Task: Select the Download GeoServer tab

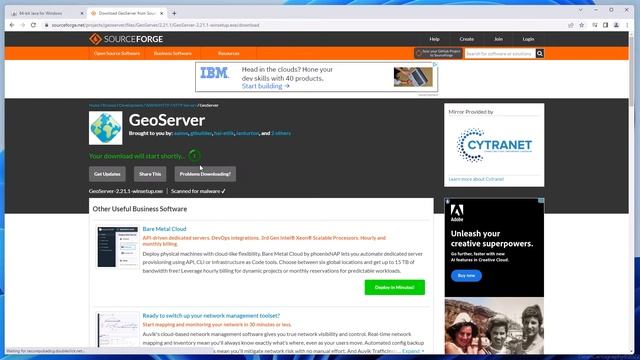Action: 127,13
